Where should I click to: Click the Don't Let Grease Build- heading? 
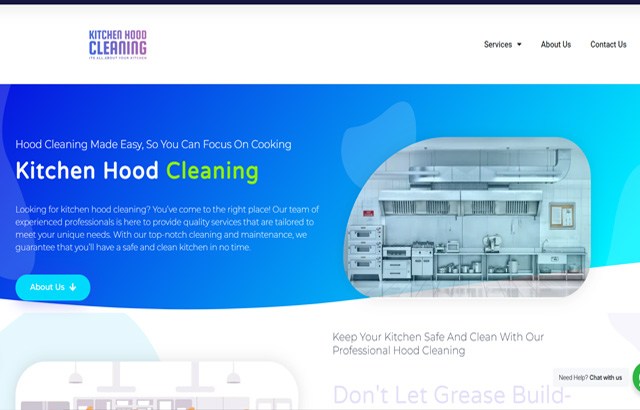(451, 394)
